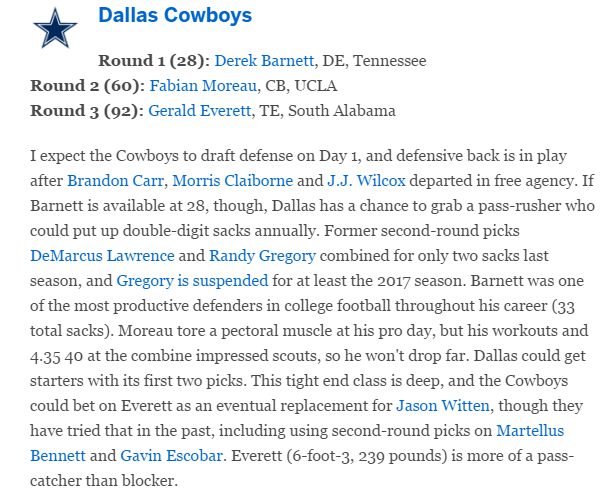Viewport: 614px width, 497px height.
Task: Click the 'Round 2 (60):' bold label
Action: click(x=88, y=86)
